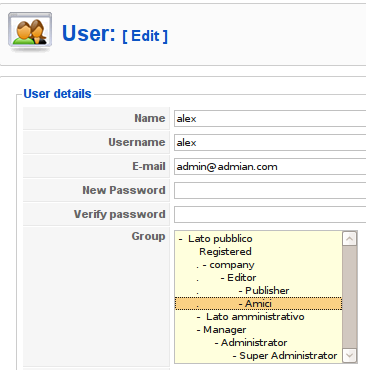Select the Lato amministrativo group

[x=258, y=317]
